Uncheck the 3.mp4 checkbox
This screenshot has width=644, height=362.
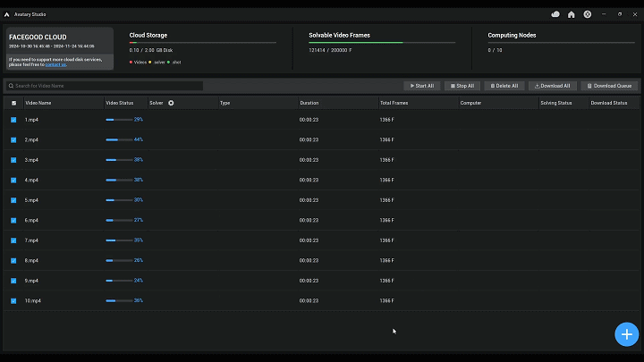tap(13, 160)
